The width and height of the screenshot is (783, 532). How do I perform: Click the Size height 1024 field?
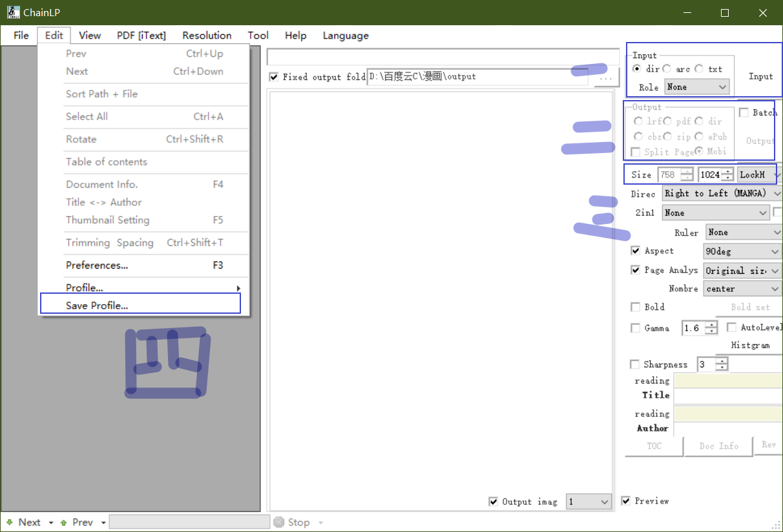[710, 174]
